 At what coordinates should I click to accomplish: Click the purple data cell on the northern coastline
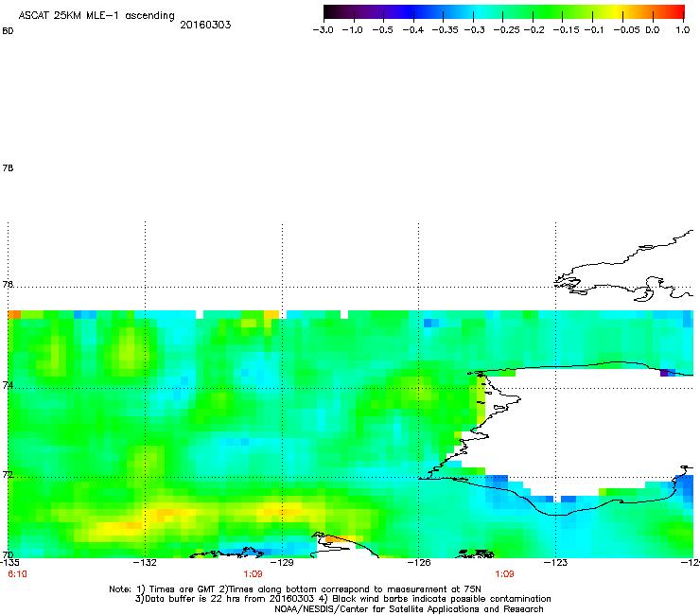[x=664, y=373]
